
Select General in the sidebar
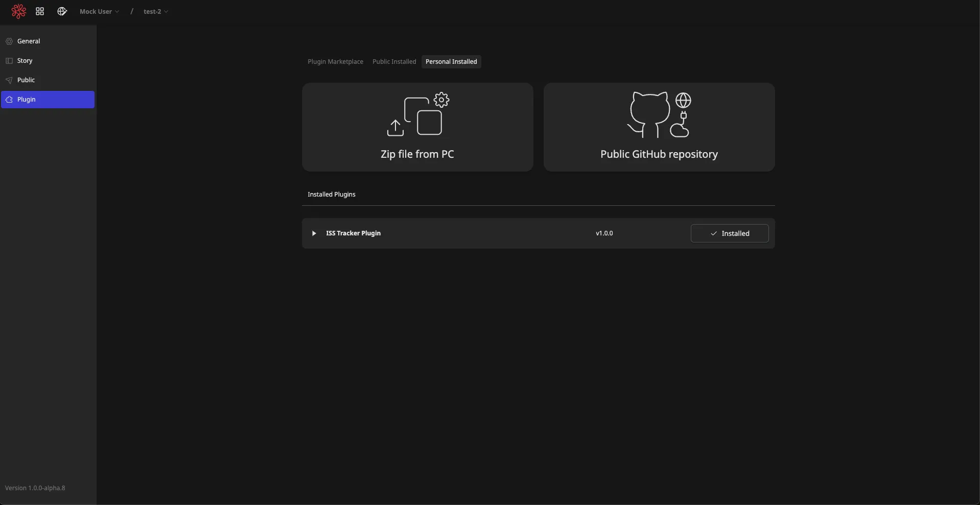pos(48,41)
